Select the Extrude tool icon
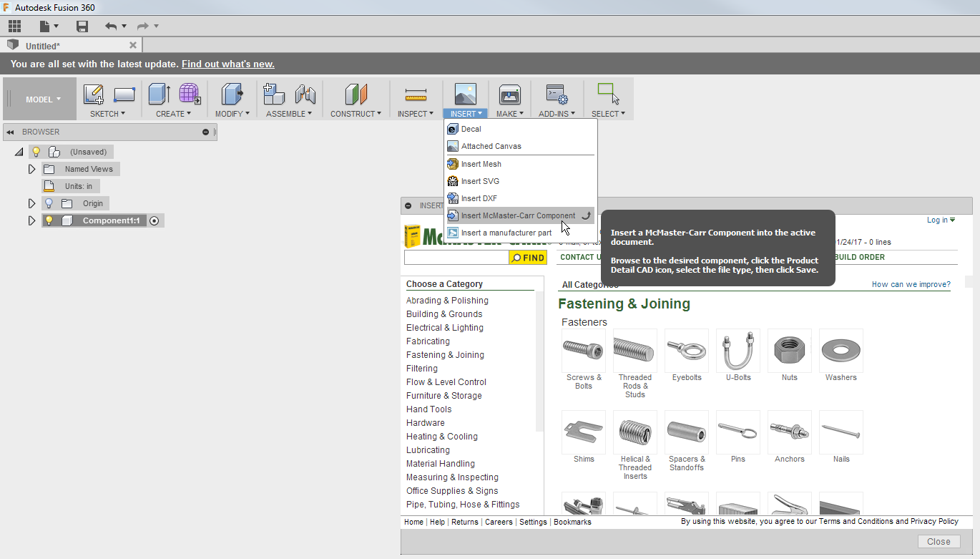 coord(159,94)
